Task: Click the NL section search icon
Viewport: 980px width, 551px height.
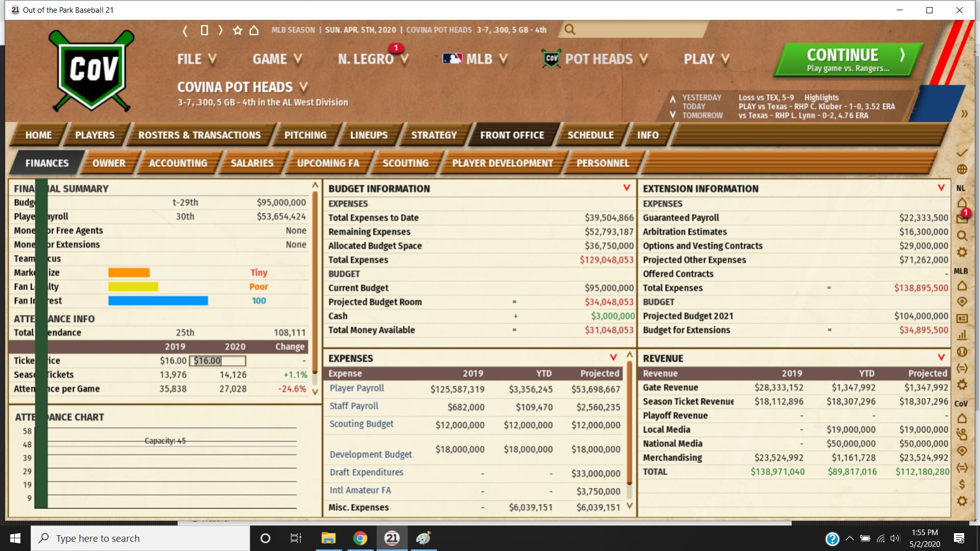Action: click(x=962, y=235)
